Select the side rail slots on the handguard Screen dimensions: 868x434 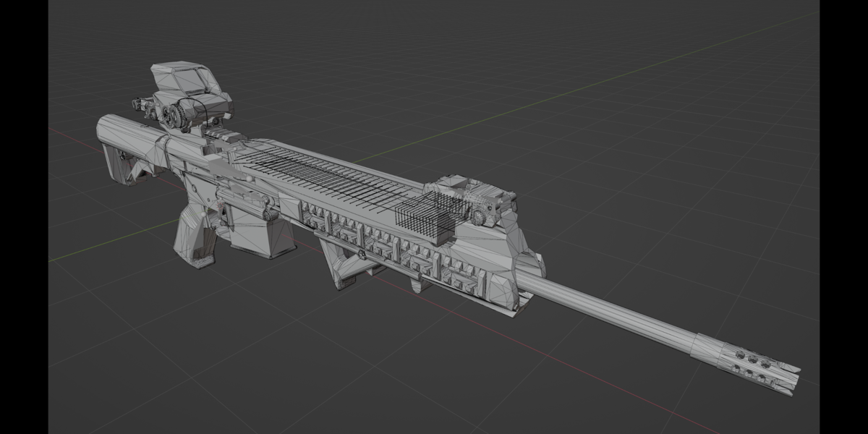[401, 250]
